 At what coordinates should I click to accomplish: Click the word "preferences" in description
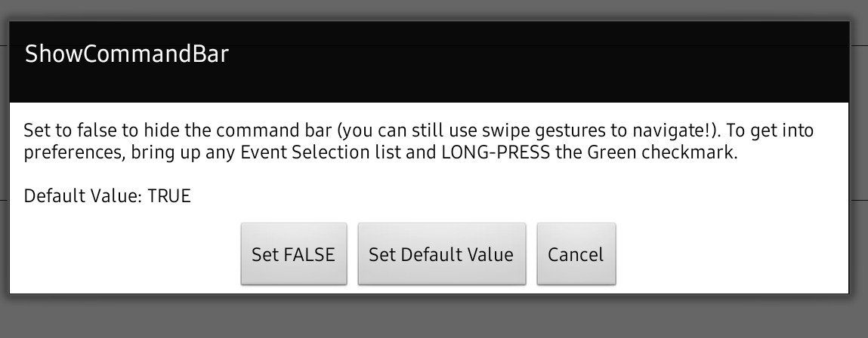point(65,152)
